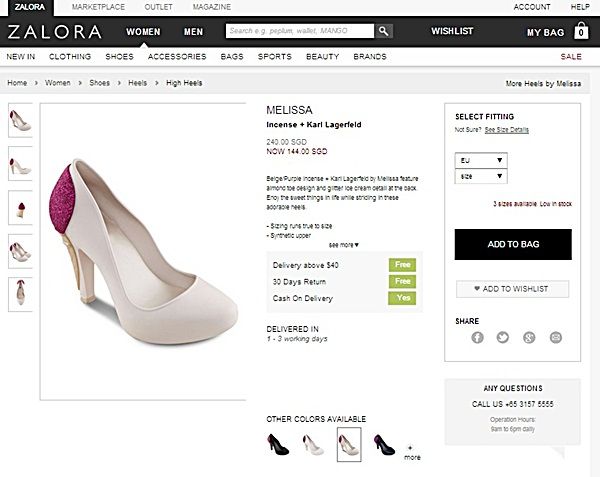Image resolution: width=600 pixels, height=477 pixels.
Task: Open the CLOTHING menu
Action: (70, 57)
